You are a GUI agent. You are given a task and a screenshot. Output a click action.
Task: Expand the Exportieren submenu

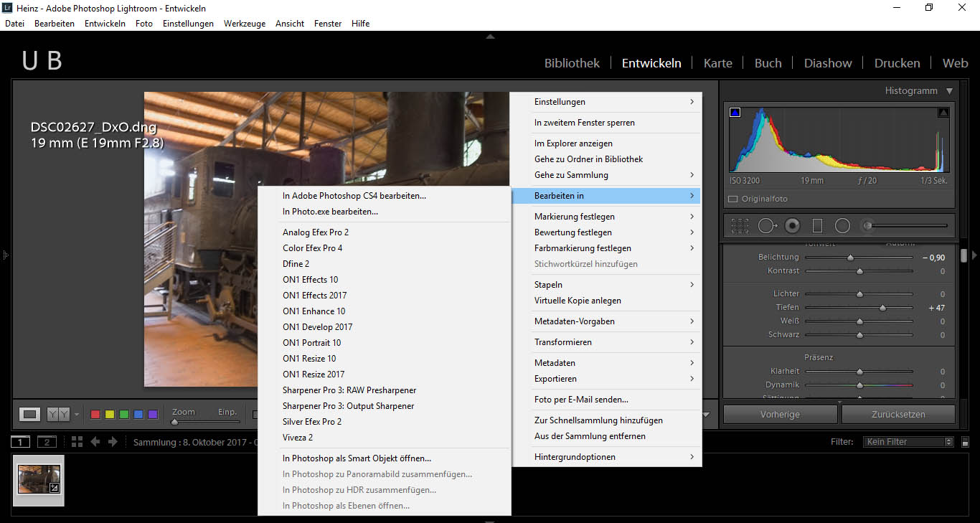click(606, 379)
